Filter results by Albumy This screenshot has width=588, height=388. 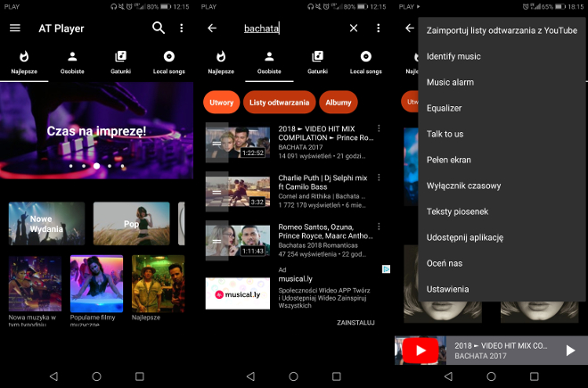pos(339,103)
